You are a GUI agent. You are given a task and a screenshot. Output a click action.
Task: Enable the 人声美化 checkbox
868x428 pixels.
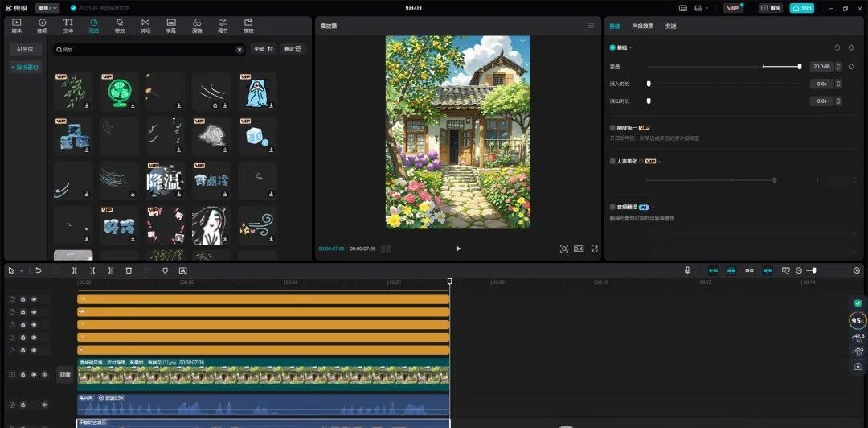[x=612, y=161]
